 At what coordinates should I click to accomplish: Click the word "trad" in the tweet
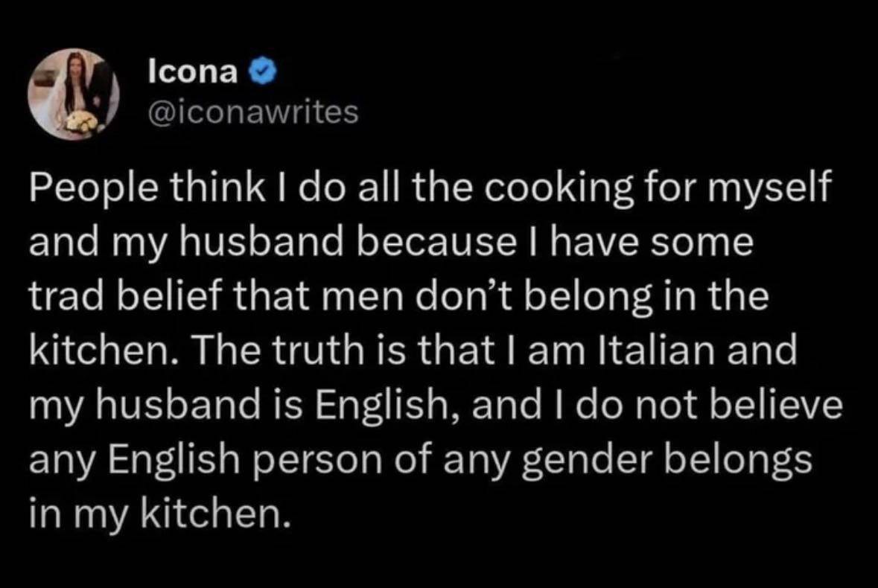tap(61, 298)
